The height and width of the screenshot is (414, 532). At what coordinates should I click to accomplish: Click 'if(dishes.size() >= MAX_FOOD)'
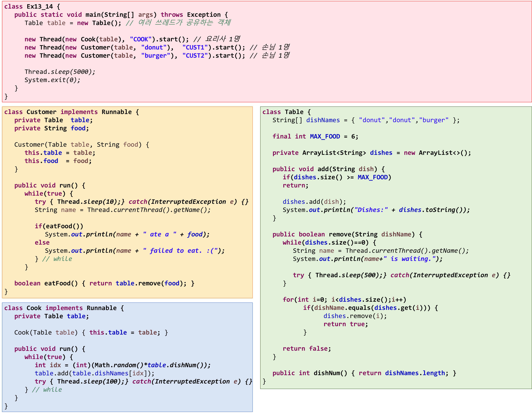337,177
